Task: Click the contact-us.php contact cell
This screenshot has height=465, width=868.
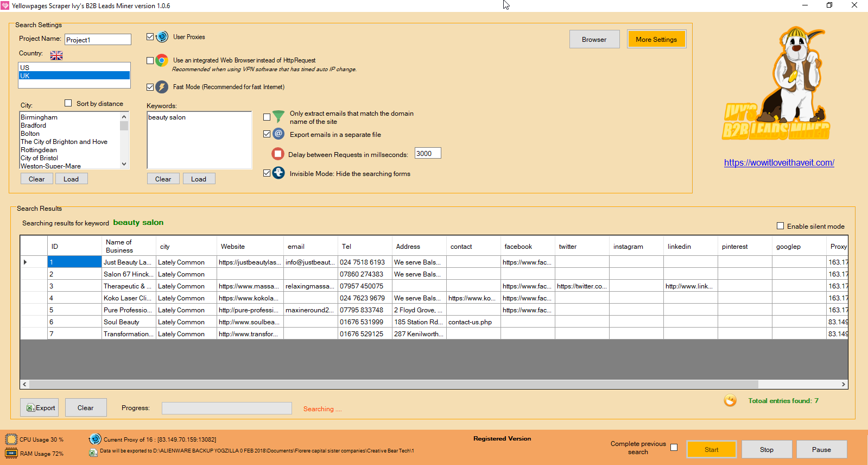Action: pos(473,322)
